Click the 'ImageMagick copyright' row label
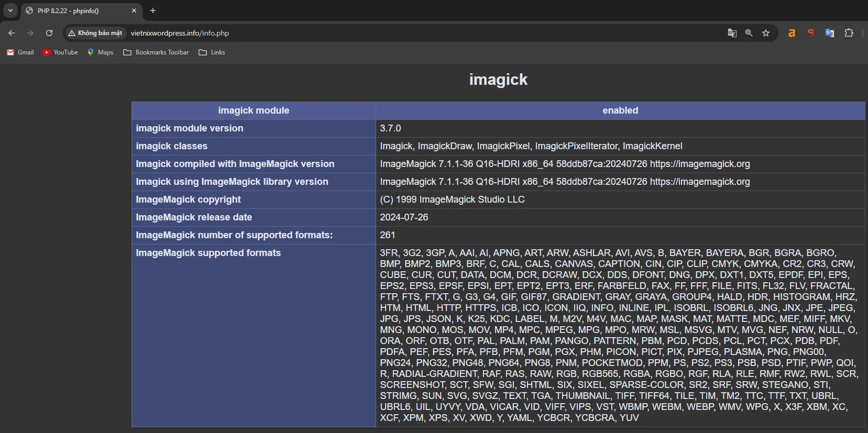868x433 pixels. [189, 199]
